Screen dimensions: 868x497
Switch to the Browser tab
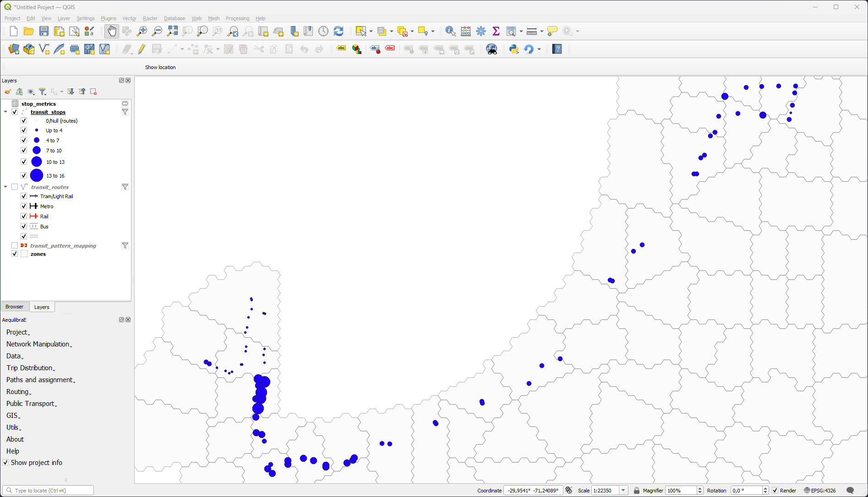pos(15,307)
